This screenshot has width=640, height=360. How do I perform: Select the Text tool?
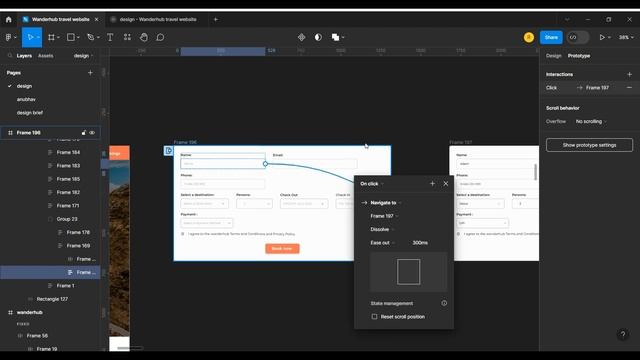pyautogui.click(x=110, y=37)
